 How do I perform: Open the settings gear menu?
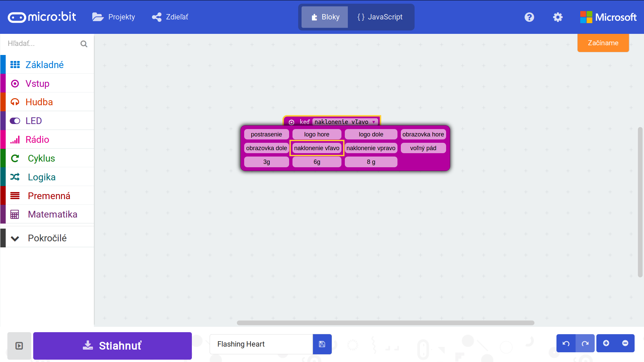click(557, 17)
